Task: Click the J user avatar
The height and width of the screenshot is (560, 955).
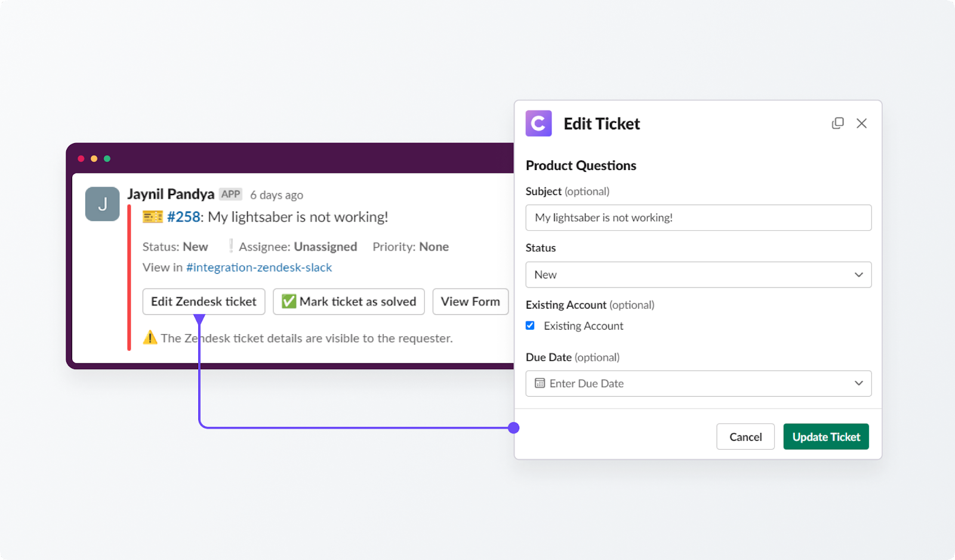Action: tap(103, 204)
